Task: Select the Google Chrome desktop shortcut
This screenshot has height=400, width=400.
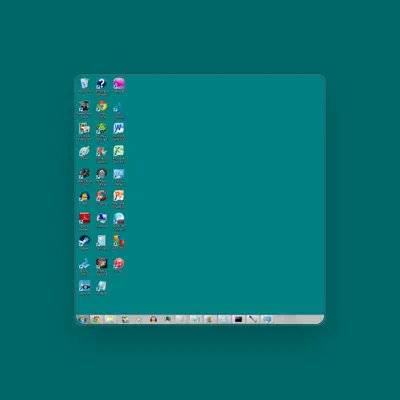Action: [x=102, y=106]
